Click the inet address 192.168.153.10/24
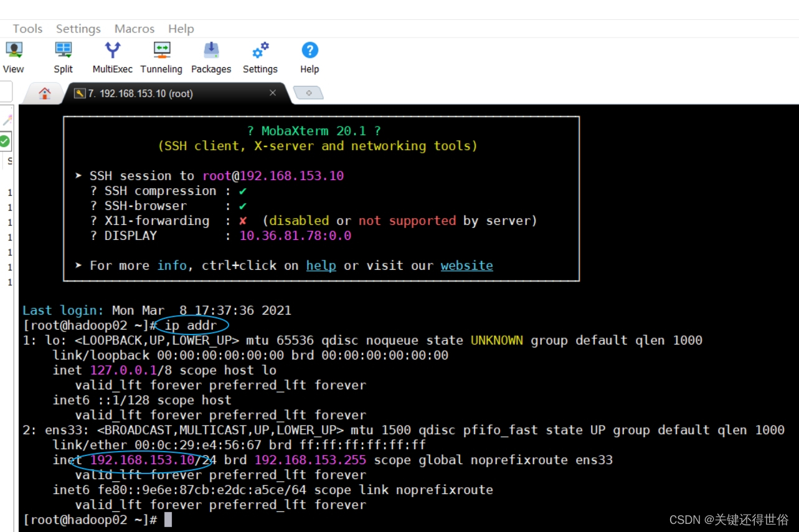 tap(153, 460)
